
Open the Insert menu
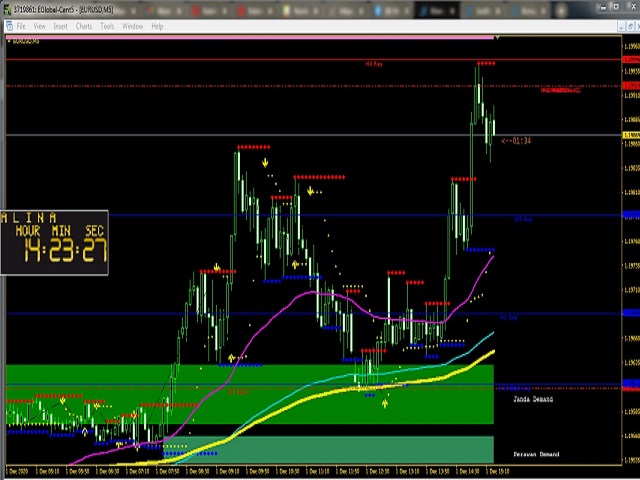click(x=60, y=27)
